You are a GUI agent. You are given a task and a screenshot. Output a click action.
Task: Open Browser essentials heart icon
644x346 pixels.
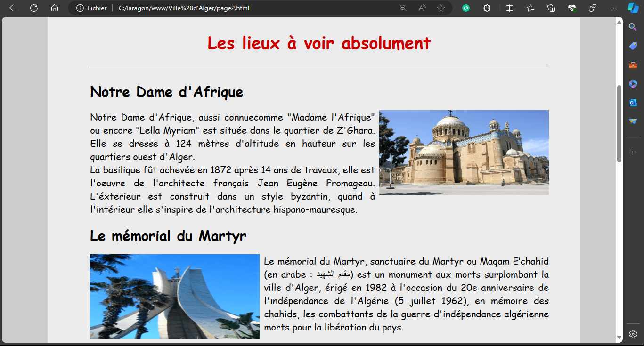coord(572,8)
